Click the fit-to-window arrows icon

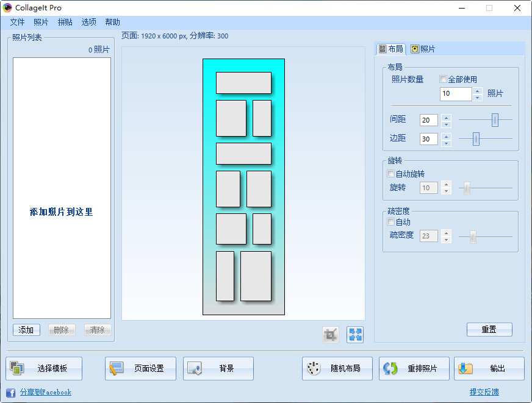(355, 335)
